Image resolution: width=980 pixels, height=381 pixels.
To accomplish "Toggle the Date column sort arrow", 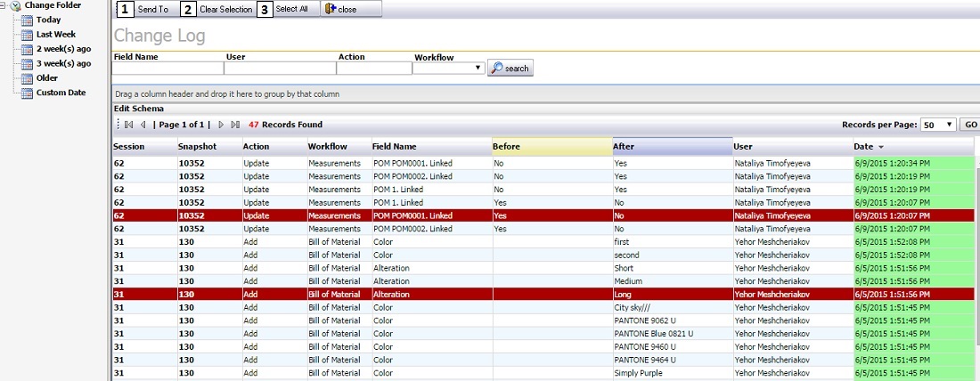I will (881, 147).
